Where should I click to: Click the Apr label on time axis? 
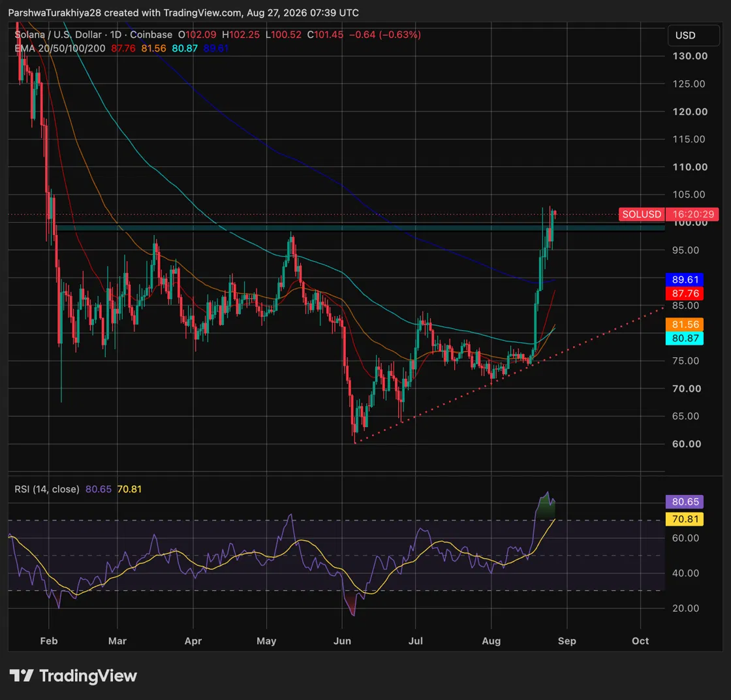(193, 641)
